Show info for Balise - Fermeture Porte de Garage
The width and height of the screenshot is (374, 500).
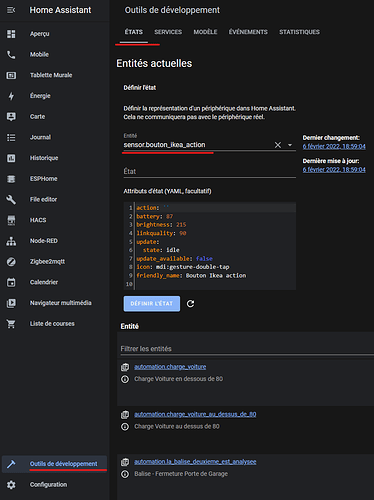[125, 474]
